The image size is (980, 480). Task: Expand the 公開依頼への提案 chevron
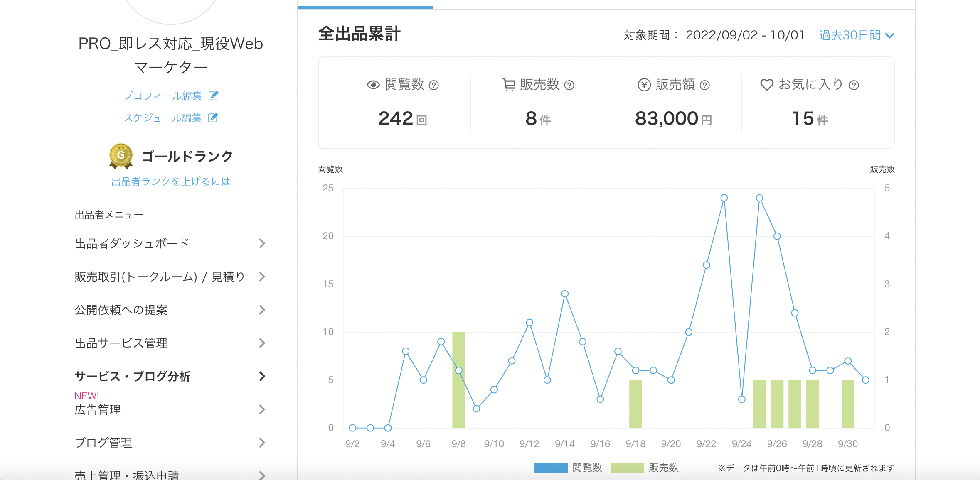[262, 310]
